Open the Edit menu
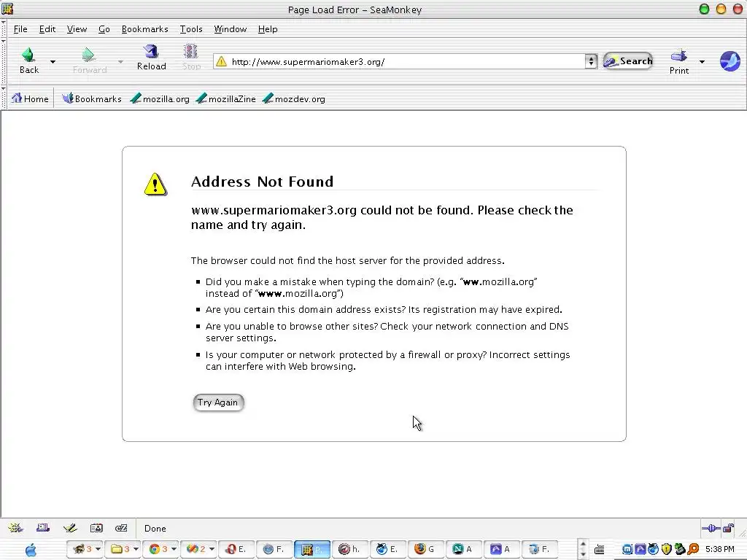The height and width of the screenshot is (560, 747). click(47, 29)
